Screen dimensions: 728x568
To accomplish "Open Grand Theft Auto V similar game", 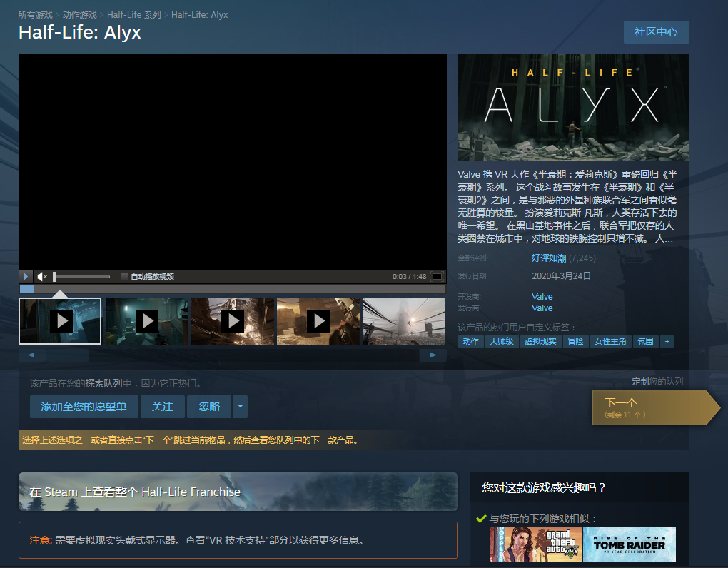I will (x=536, y=544).
